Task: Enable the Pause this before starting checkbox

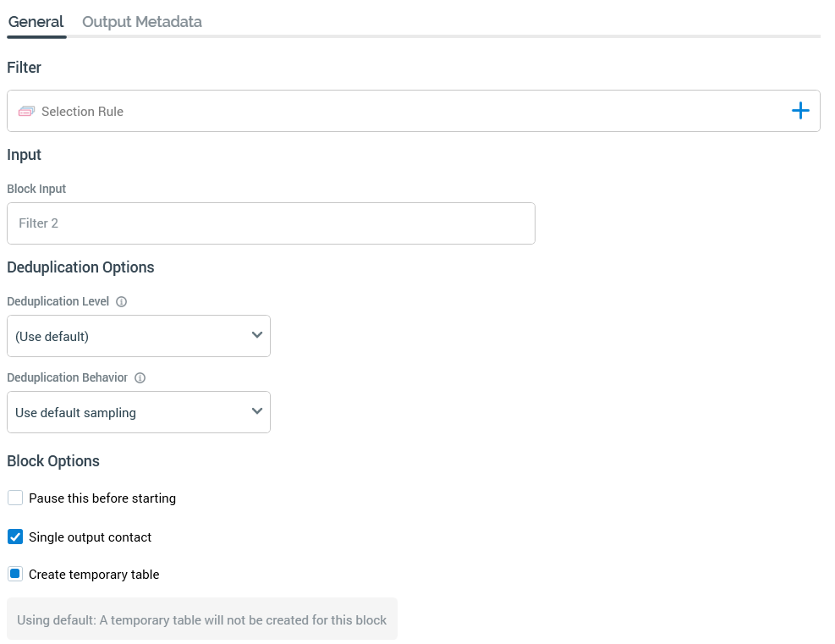Action: pyautogui.click(x=15, y=498)
